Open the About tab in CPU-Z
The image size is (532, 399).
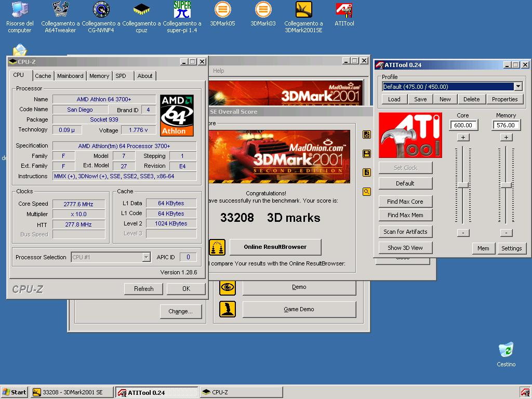click(x=145, y=76)
